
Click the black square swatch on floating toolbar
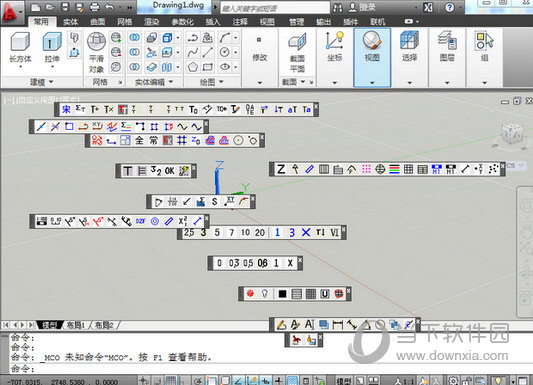click(282, 294)
